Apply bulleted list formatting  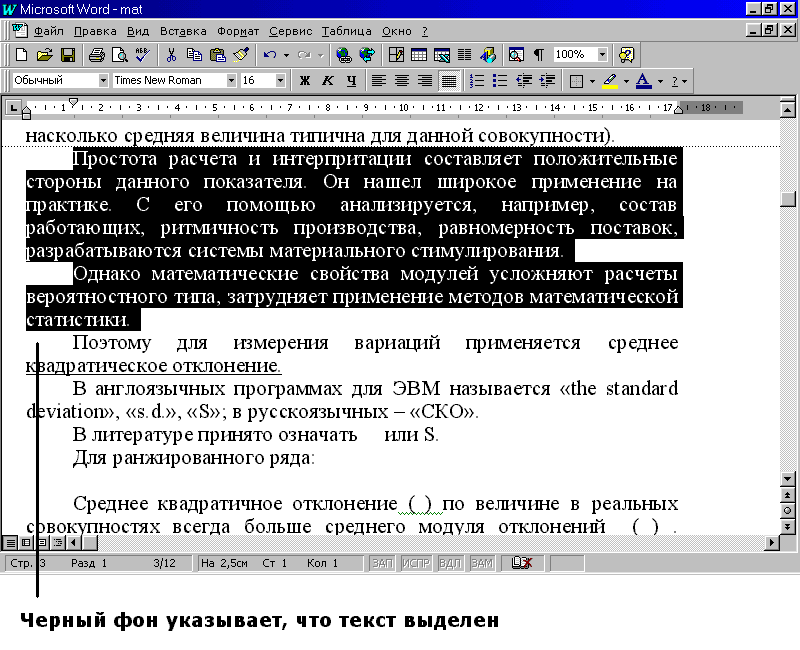click(x=500, y=81)
